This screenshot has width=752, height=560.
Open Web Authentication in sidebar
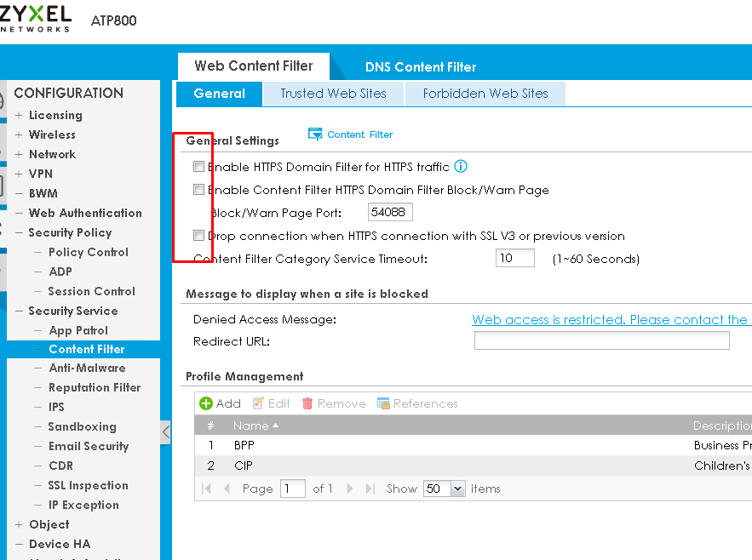[x=85, y=213]
